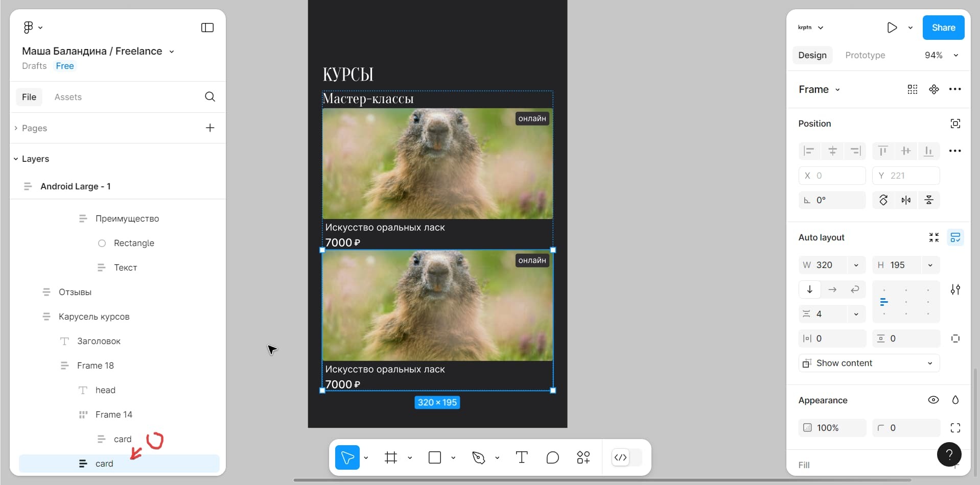Click the constraints icon beside Position
Screen dimensions: 980x485
[955, 124]
